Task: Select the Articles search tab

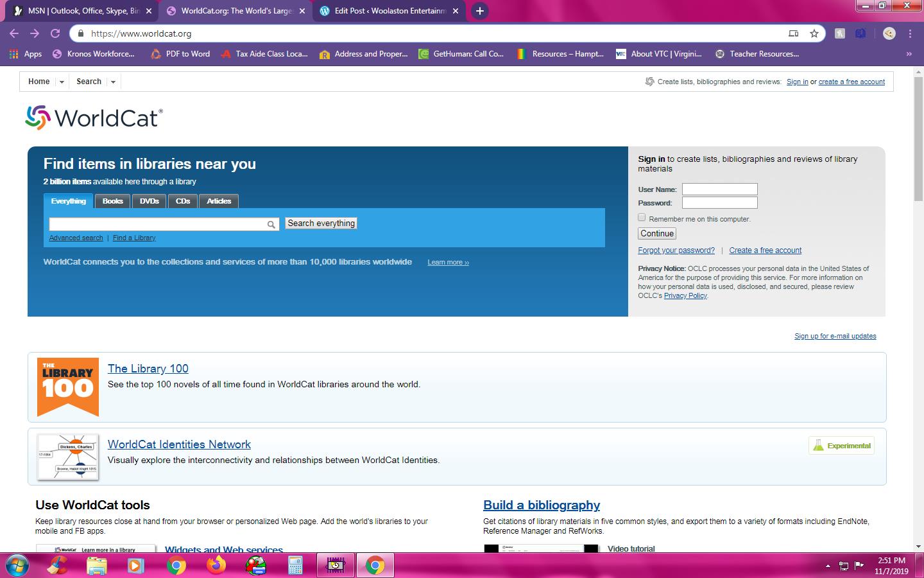Action: [x=219, y=201]
